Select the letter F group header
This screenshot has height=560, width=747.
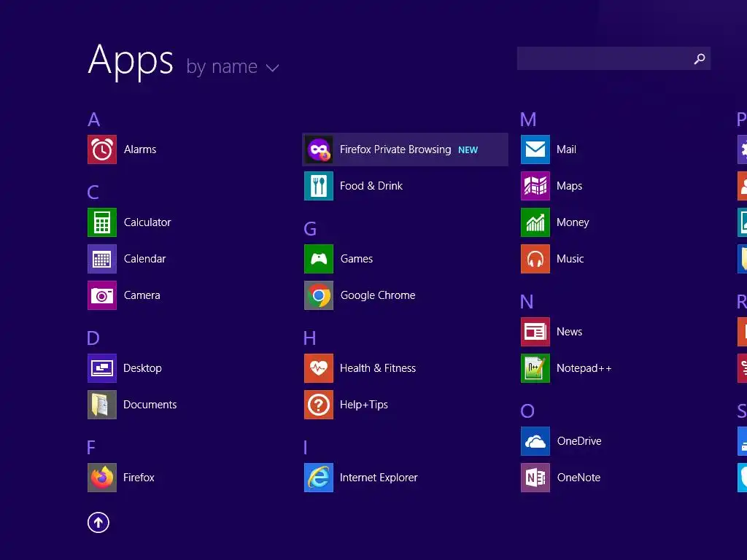(91, 448)
